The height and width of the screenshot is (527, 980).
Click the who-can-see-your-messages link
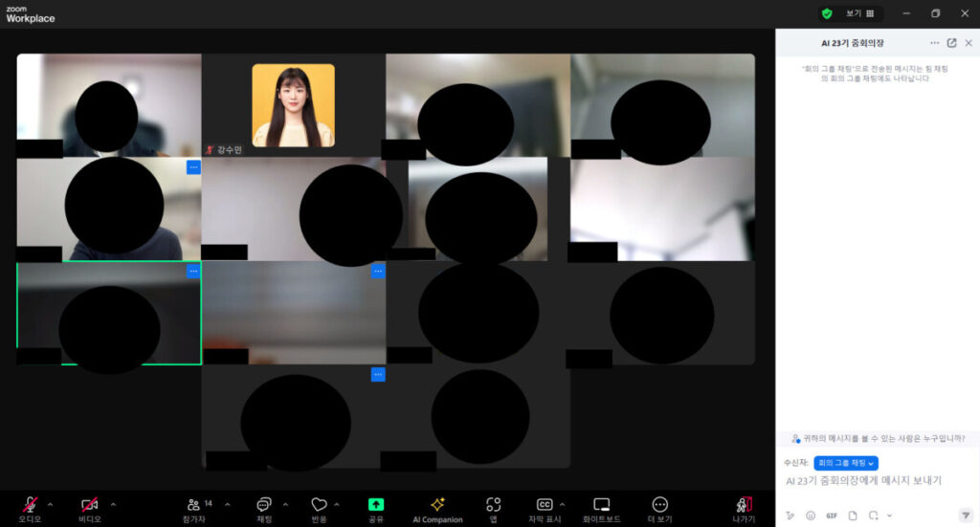click(878, 438)
